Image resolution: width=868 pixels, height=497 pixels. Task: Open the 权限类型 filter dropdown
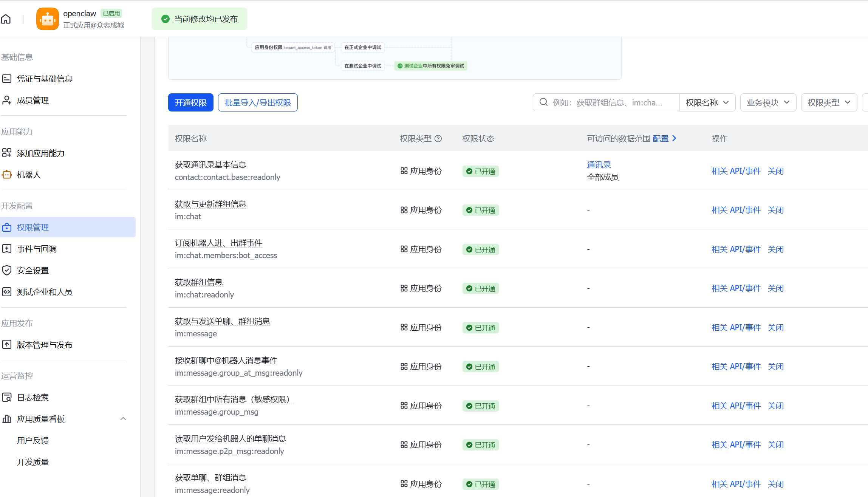click(x=829, y=102)
